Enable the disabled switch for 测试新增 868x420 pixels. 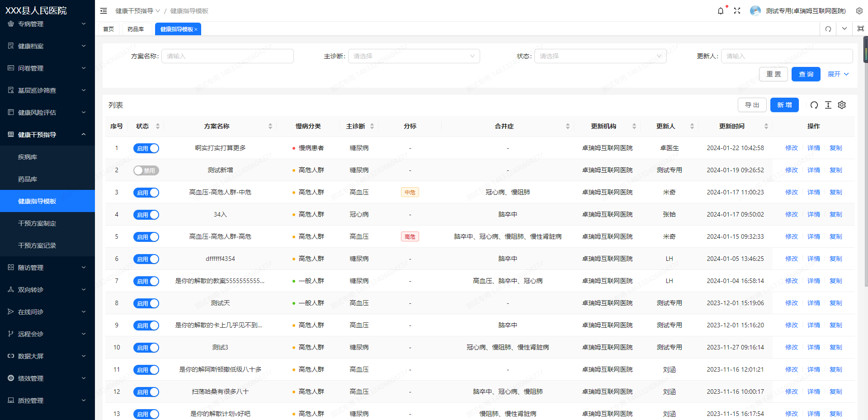[146, 170]
